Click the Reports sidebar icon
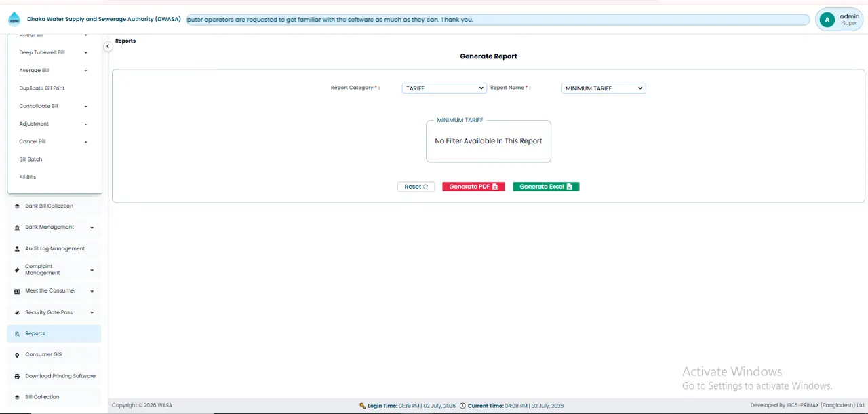Viewport: 868px width, 414px height. click(17, 334)
